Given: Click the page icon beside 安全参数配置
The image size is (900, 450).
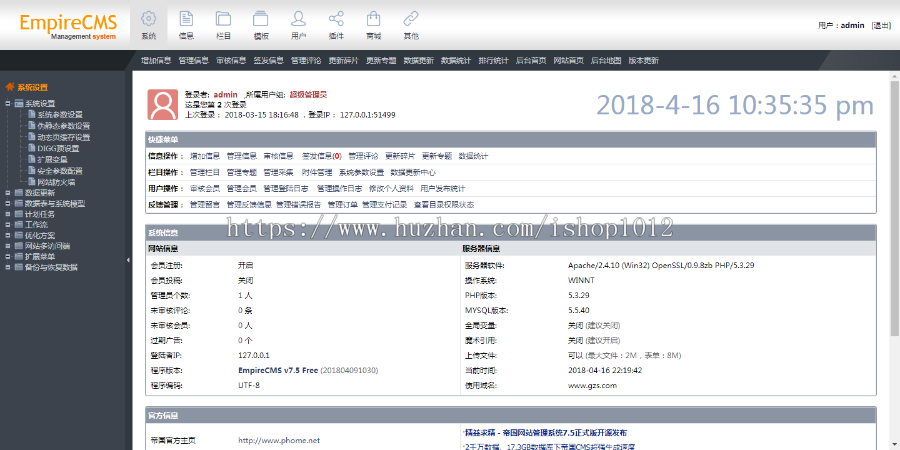Looking at the screenshot, I should [x=32, y=170].
